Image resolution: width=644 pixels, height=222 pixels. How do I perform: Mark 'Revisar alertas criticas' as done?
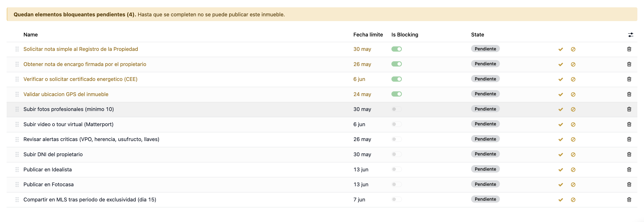point(561,140)
